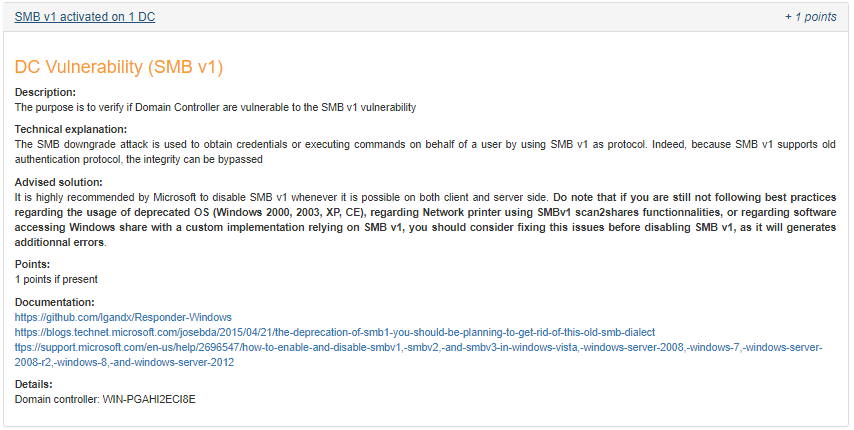Select the "Technical explanation:" section label
854x430 pixels.
coord(71,129)
